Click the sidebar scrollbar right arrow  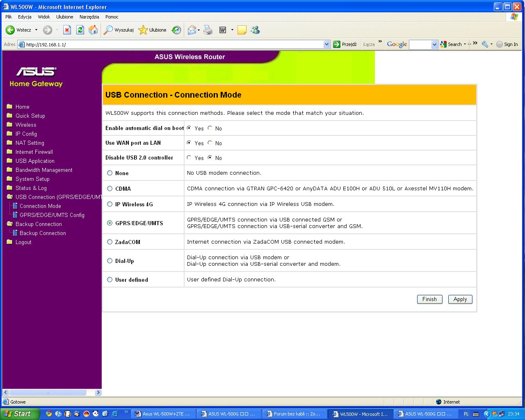[98, 393]
